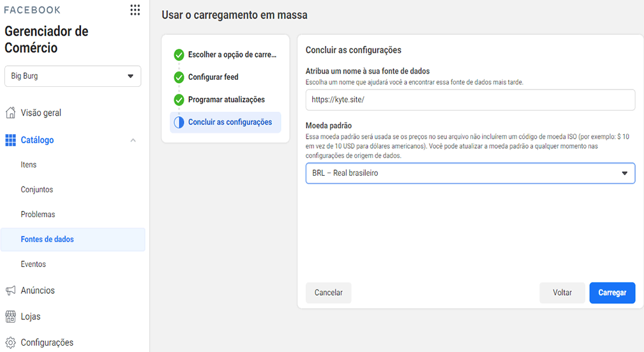Open the BRL – Real brasileiro currency dropdown
644x352 pixels.
pyautogui.click(x=470, y=173)
